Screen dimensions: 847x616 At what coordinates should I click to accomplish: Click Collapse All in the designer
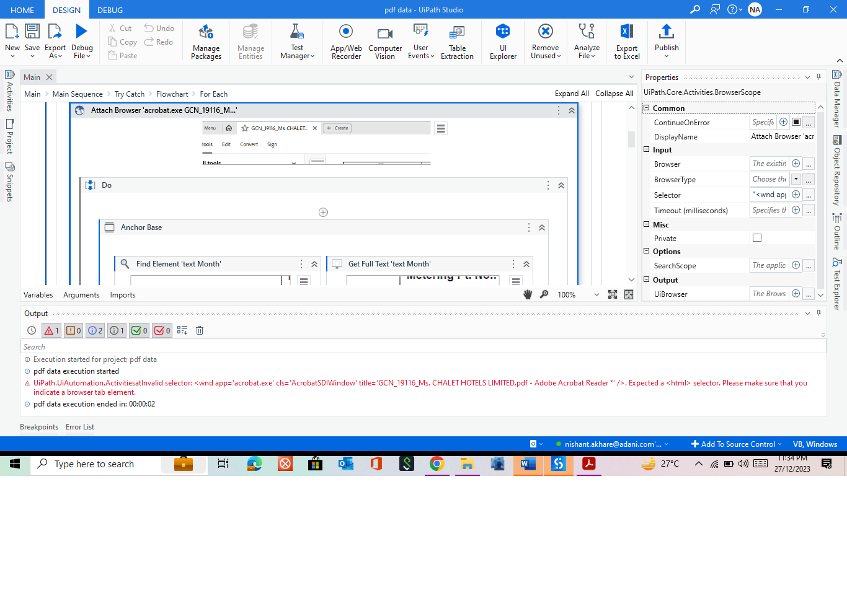coord(614,94)
